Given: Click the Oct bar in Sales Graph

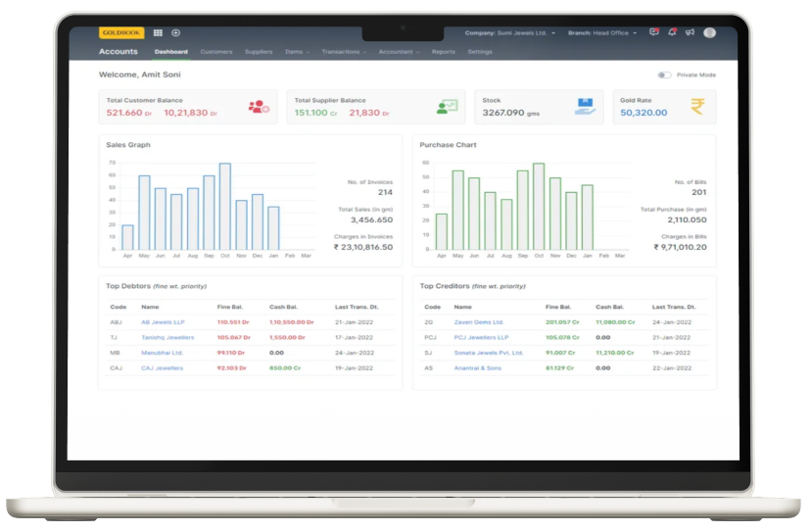Looking at the screenshot, I should coord(224,207).
